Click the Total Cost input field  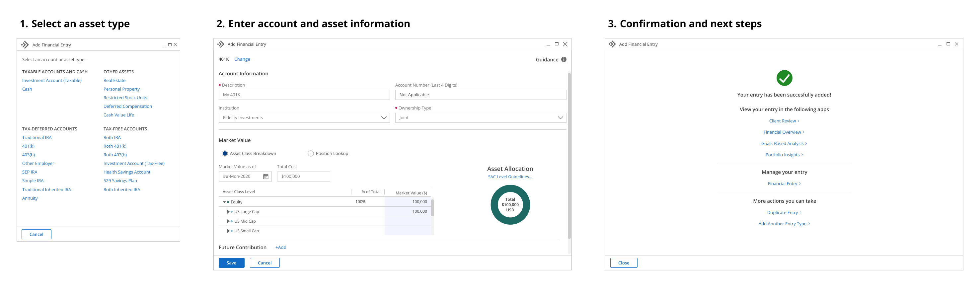pos(303,177)
